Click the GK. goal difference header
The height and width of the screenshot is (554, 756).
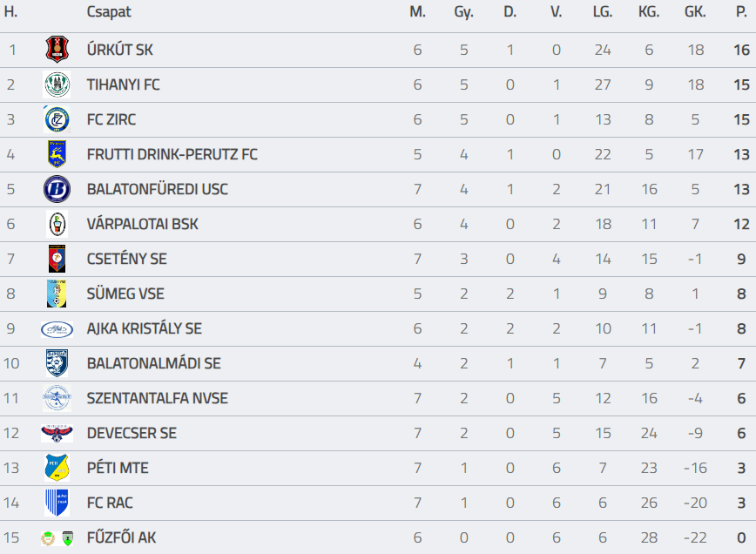click(x=695, y=12)
